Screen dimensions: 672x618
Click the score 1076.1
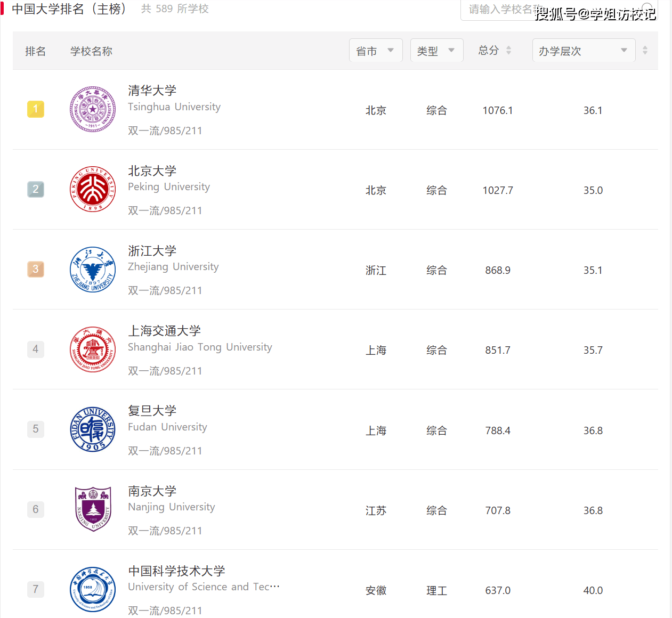[x=498, y=110]
